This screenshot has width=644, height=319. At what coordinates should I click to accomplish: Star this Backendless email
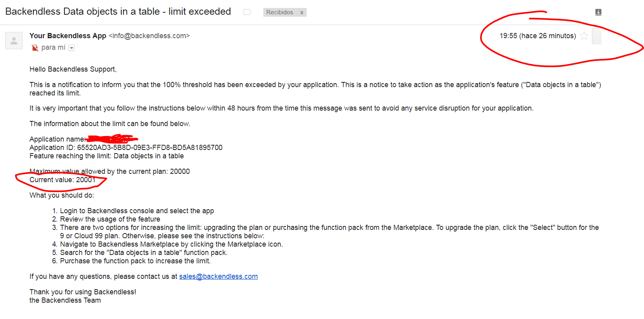pos(584,36)
